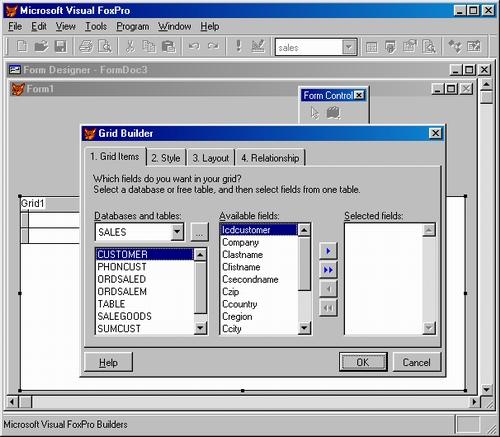Open the Help menu
This screenshot has height=437, width=500.
tap(210, 26)
